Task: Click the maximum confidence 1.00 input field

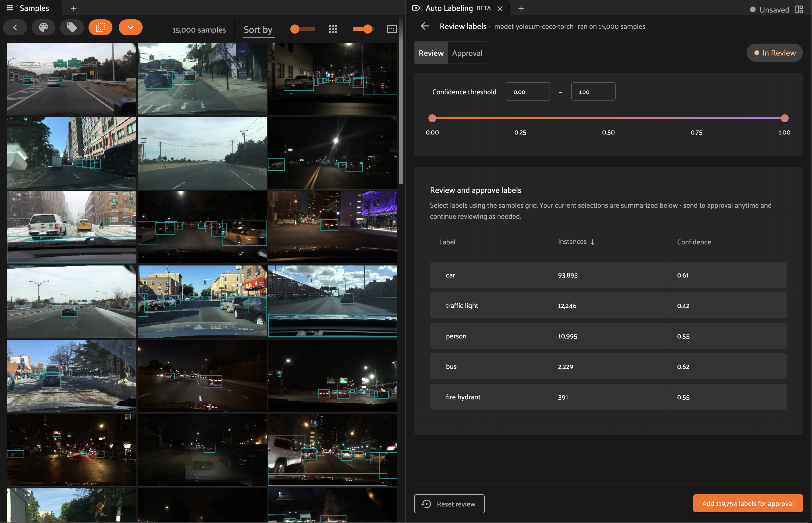Action: click(x=593, y=92)
